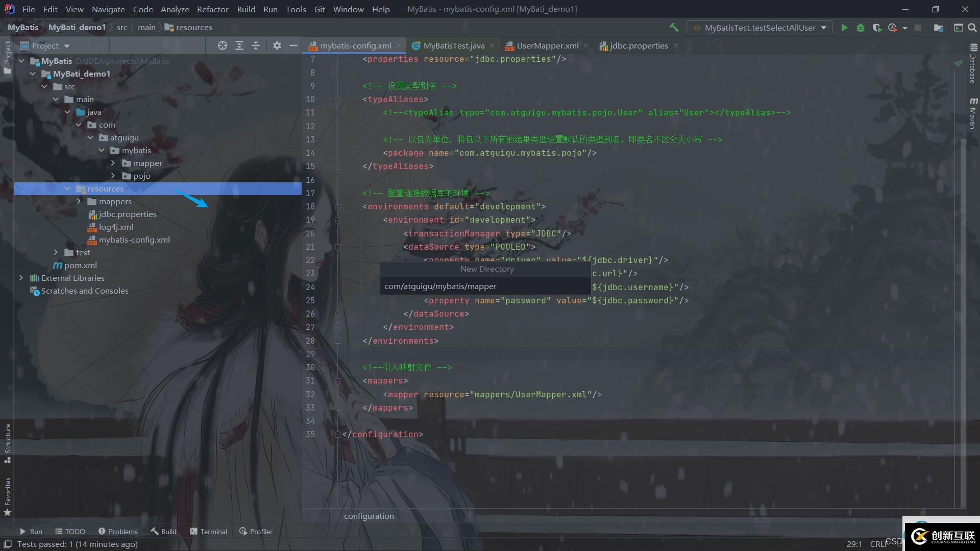Screen dimensions: 980x551
Task: Fold the environment block at line 19
Action: [x=337, y=220]
